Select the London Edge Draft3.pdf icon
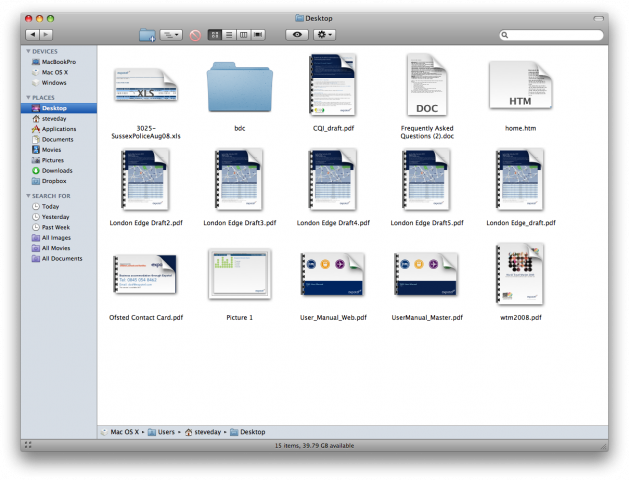Screen dimensions: 629x480 [240, 180]
